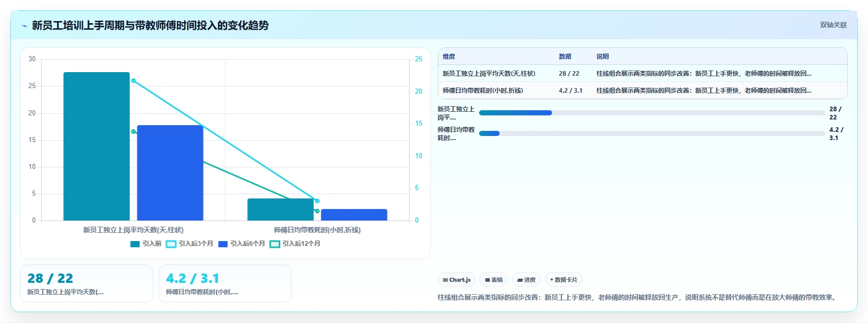Toggle the 引入后6个月 legend entry

tap(241, 244)
